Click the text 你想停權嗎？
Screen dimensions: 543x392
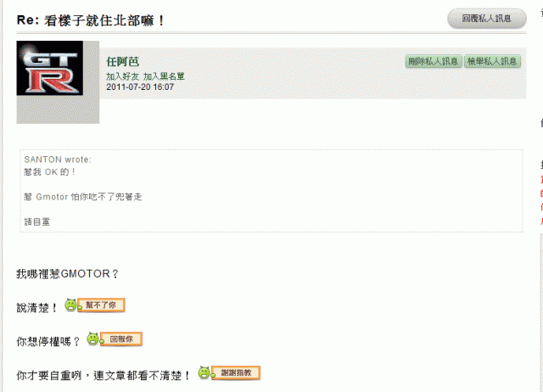click(48, 341)
